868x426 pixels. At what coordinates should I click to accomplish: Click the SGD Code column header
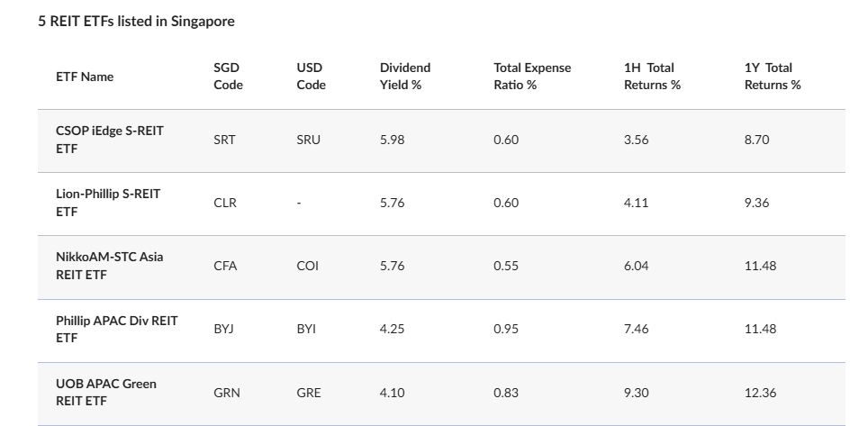pyautogui.click(x=228, y=77)
